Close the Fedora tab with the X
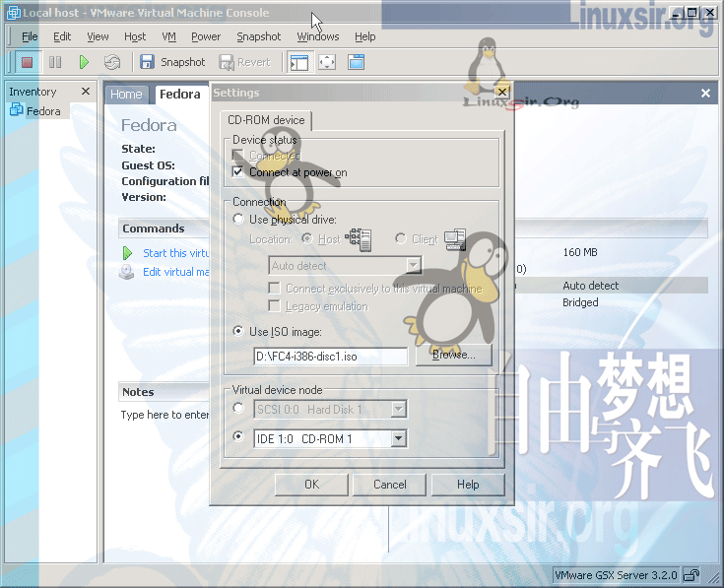724x588 pixels. [705, 94]
